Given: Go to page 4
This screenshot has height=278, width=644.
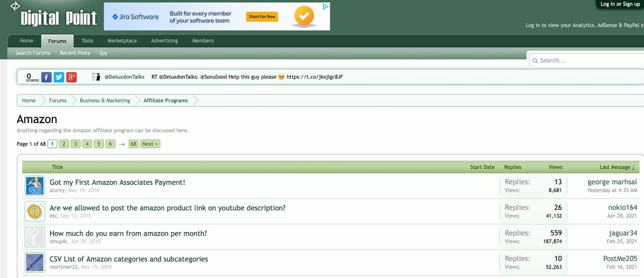Looking at the screenshot, I should [87, 144].
